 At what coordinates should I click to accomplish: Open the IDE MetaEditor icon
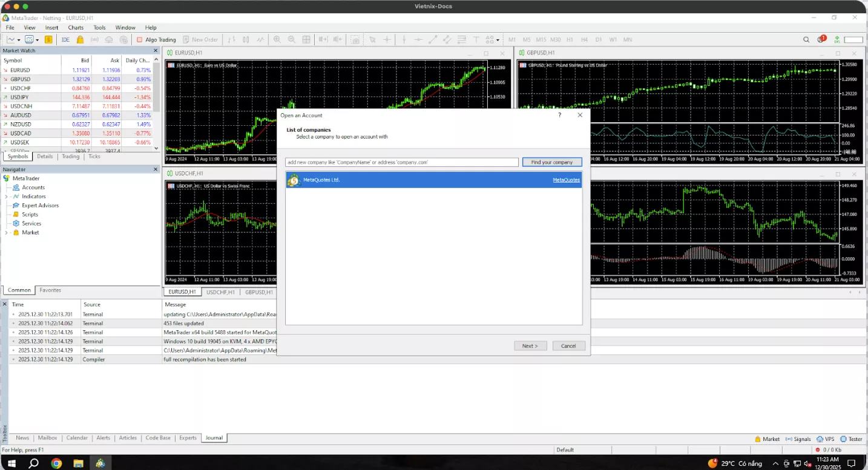(x=65, y=40)
